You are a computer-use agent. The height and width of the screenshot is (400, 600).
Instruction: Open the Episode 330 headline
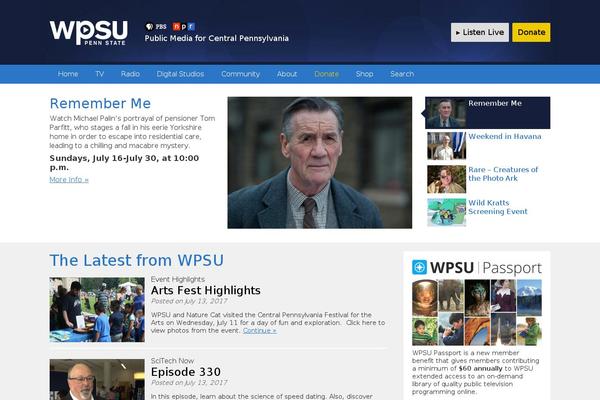[x=186, y=372]
